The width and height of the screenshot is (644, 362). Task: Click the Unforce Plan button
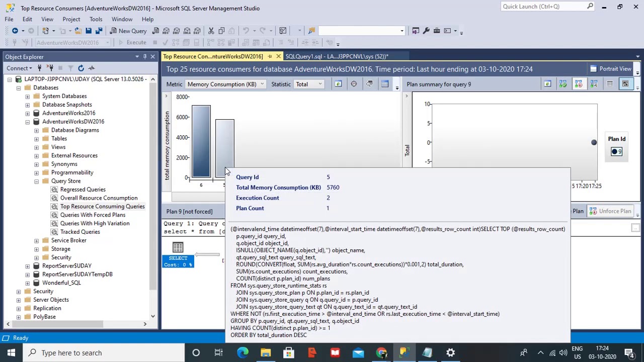point(610,211)
